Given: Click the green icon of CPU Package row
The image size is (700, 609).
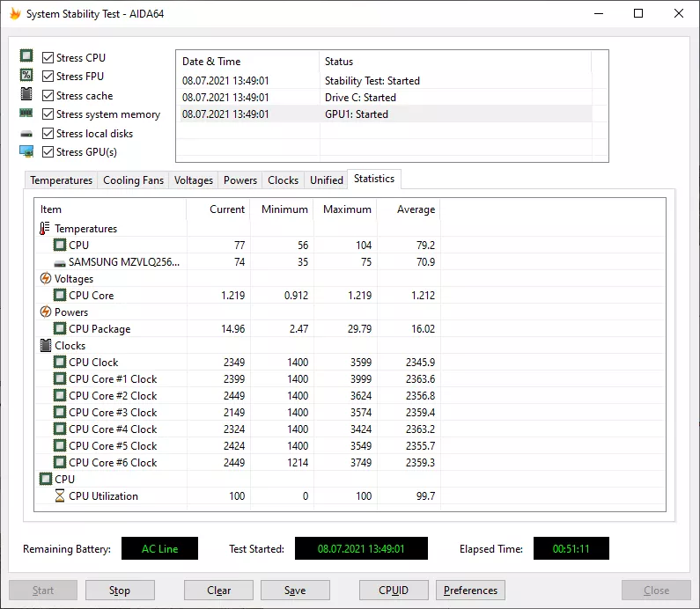Looking at the screenshot, I should click(59, 328).
